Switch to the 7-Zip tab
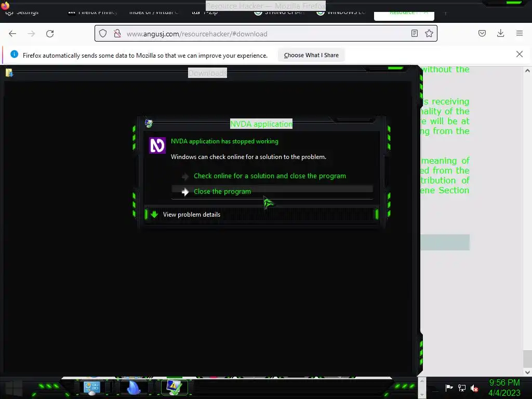This screenshot has height=399, width=532. (205, 13)
